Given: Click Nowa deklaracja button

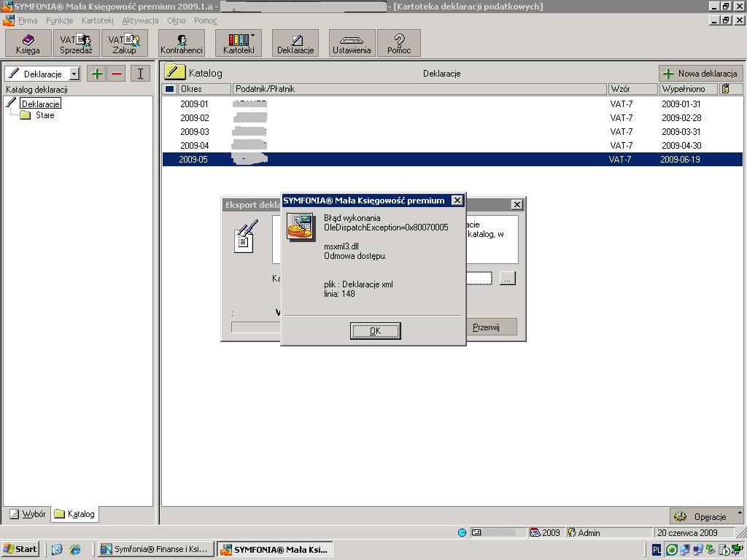Looking at the screenshot, I should 701,74.
